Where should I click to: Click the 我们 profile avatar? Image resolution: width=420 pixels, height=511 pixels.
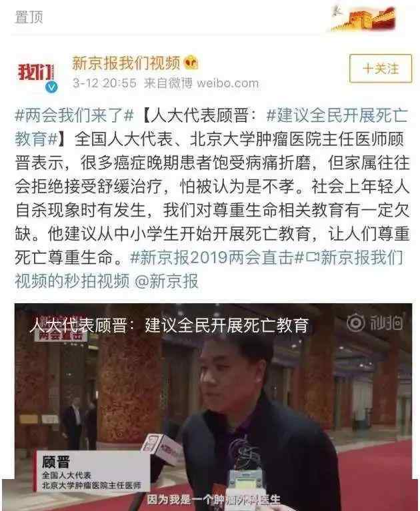tap(36, 73)
